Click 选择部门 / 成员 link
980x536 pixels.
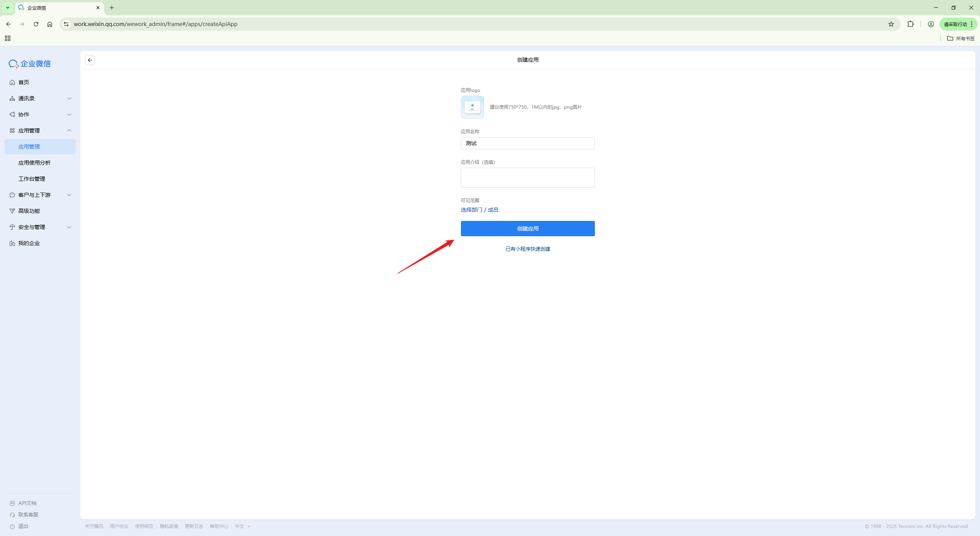(479, 210)
